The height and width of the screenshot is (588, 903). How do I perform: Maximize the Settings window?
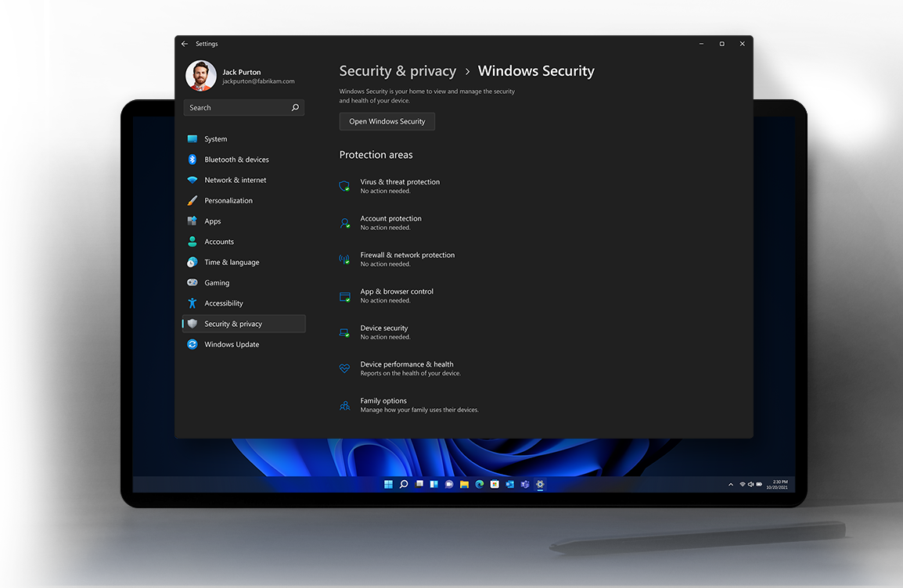tap(721, 44)
